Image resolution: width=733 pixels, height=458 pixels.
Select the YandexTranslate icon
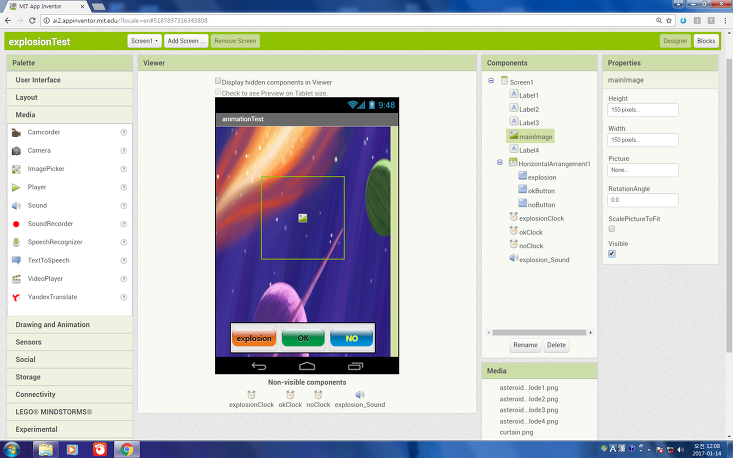click(16, 297)
